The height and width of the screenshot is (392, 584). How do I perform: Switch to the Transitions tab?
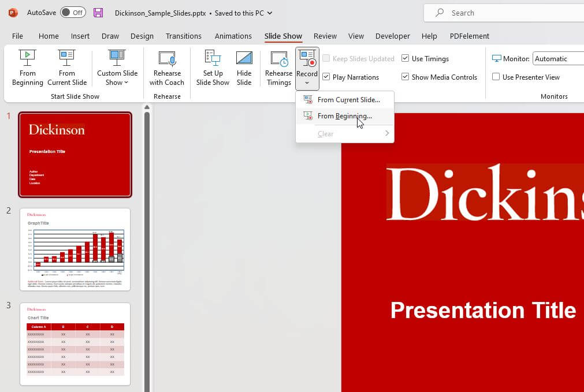(x=184, y=36)
